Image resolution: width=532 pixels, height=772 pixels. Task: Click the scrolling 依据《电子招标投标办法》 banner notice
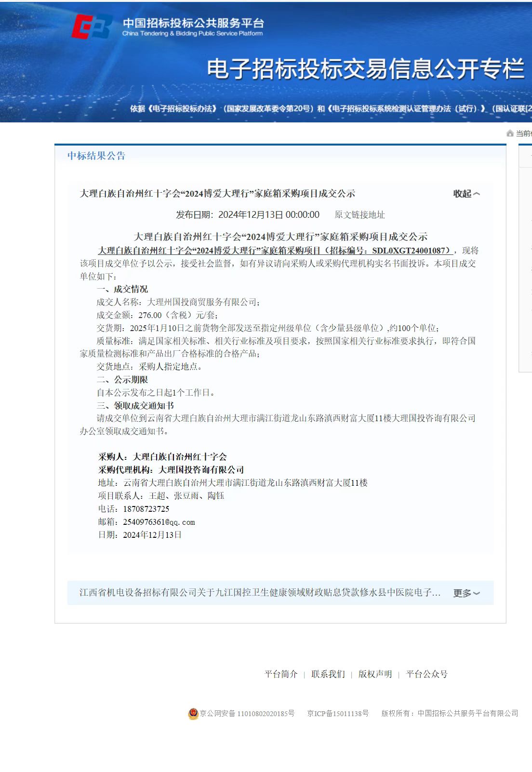pos(331,109)
